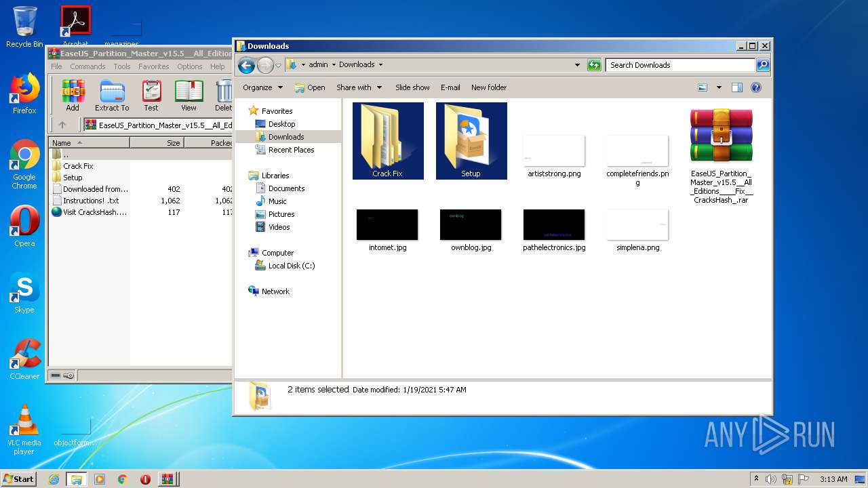Select Recent Places in navigation pane
Image resolution: width=868 pixels, height=488 pixels.
click(x=291, y=150)
